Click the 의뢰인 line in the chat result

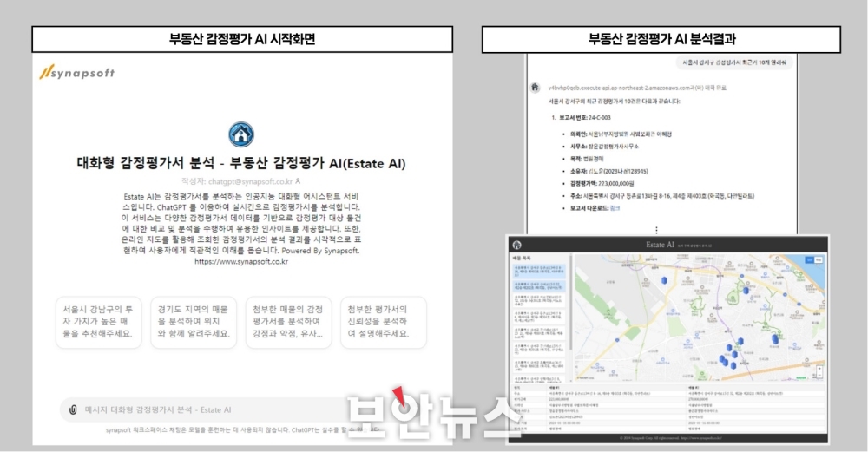click(x=621, y=134)
